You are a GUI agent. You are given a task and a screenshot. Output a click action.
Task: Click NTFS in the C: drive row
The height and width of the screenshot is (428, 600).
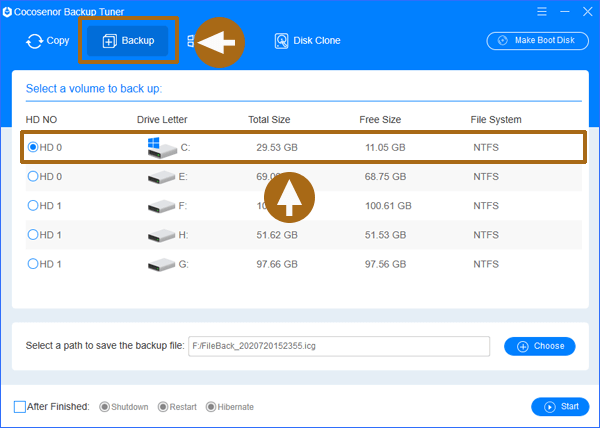486,147
